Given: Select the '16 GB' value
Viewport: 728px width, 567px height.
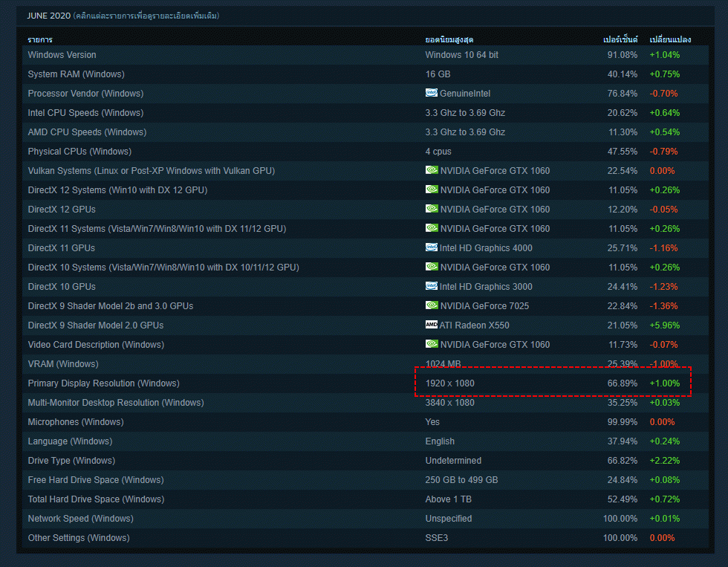Looking at the screenshot, I should point(438,74).
